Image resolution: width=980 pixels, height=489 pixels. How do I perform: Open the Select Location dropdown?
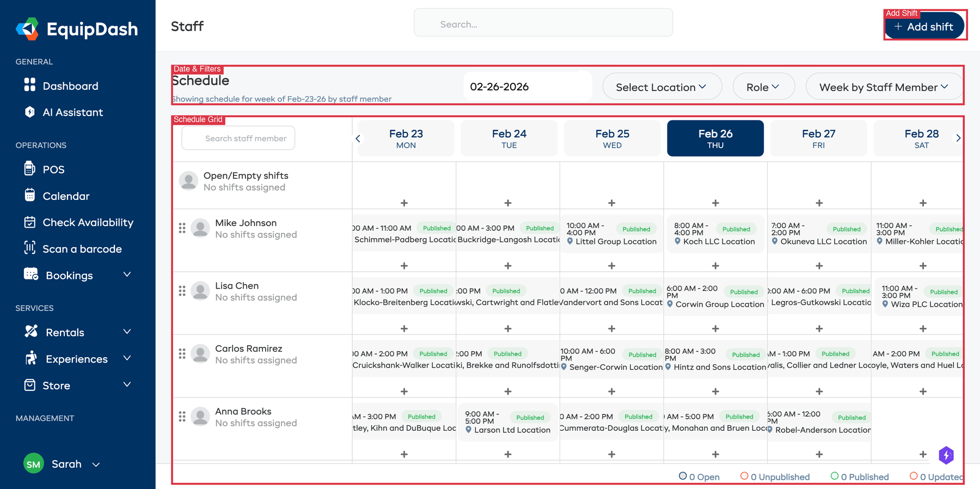[x=661, y=87]
